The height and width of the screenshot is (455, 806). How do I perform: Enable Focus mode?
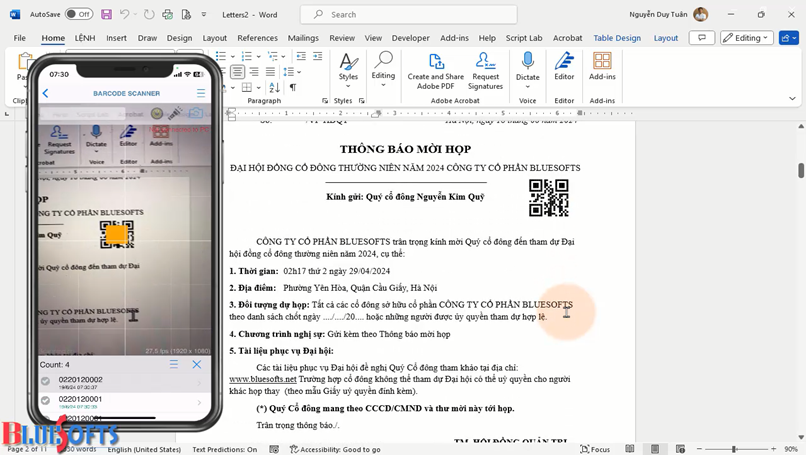pos(595,449)
